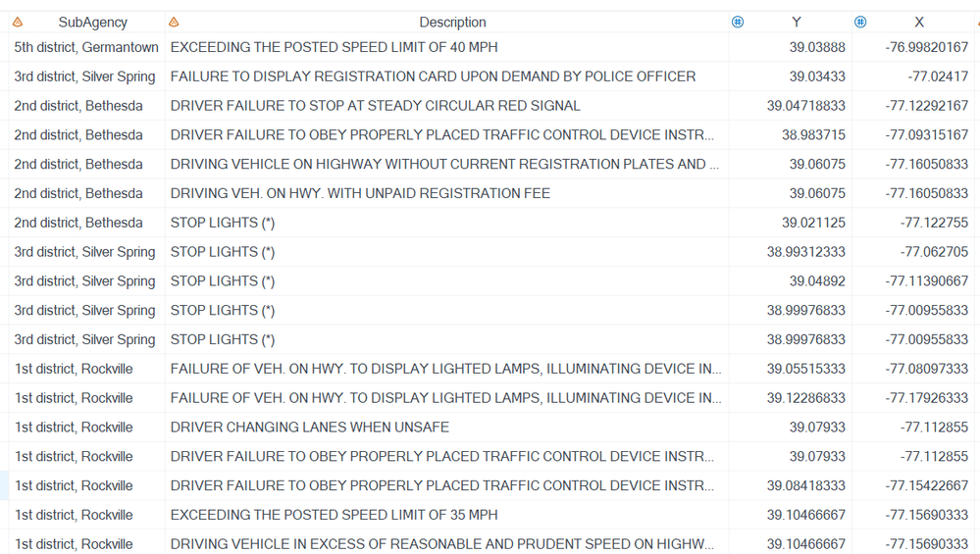Select the Y column header

click(x=797, y=22)
